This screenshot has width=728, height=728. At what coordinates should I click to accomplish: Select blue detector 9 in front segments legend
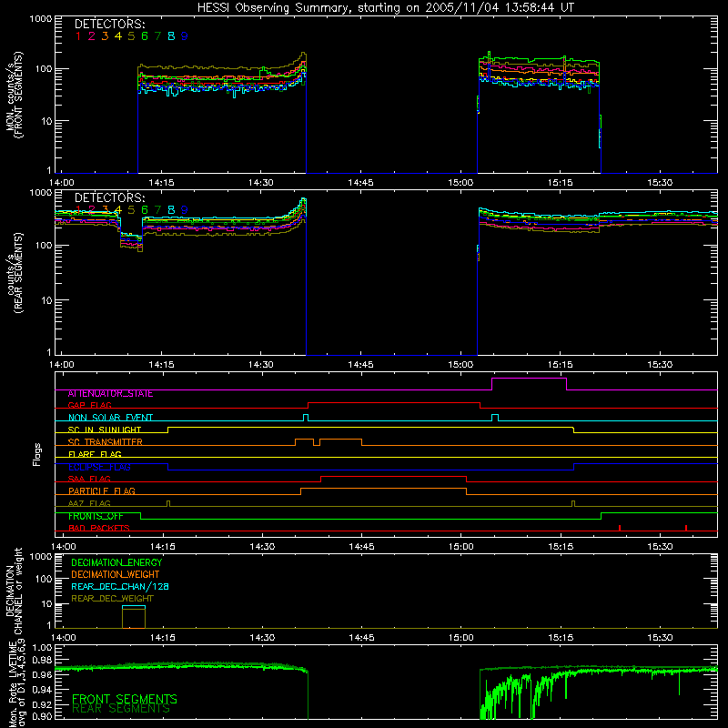[x=185, y=36]
